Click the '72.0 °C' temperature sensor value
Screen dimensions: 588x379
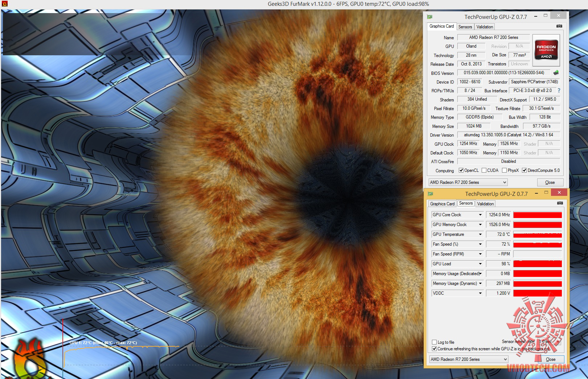499,234
